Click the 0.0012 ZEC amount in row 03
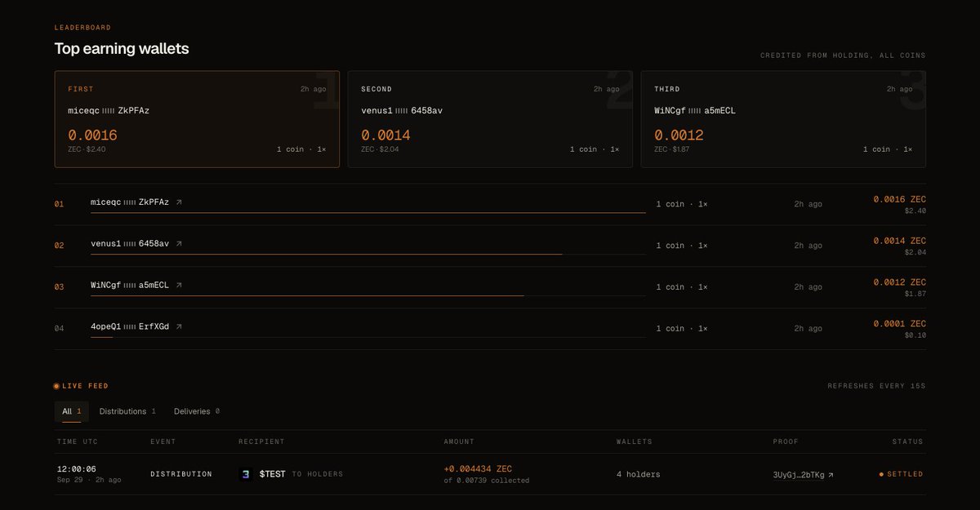Screen dimensions: 980x510 (x=899, y=282)
